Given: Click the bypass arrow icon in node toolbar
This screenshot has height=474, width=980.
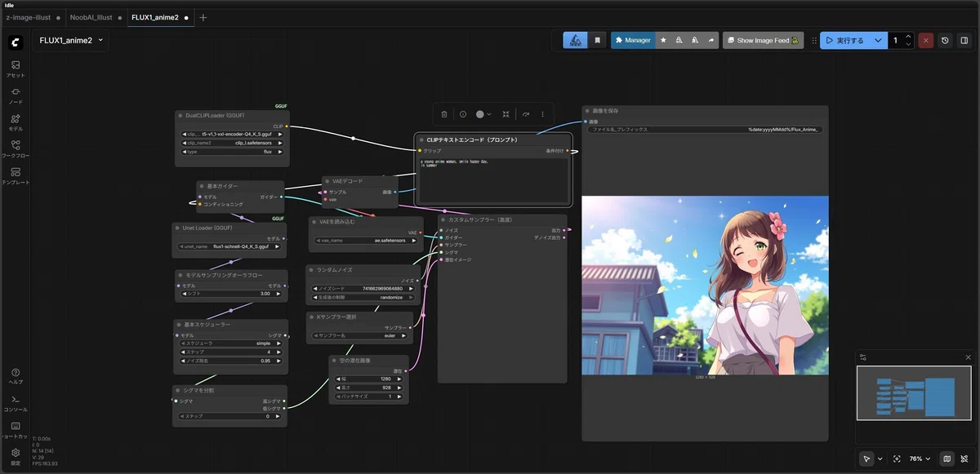Looking at the screenshot, I should (525, 114).
